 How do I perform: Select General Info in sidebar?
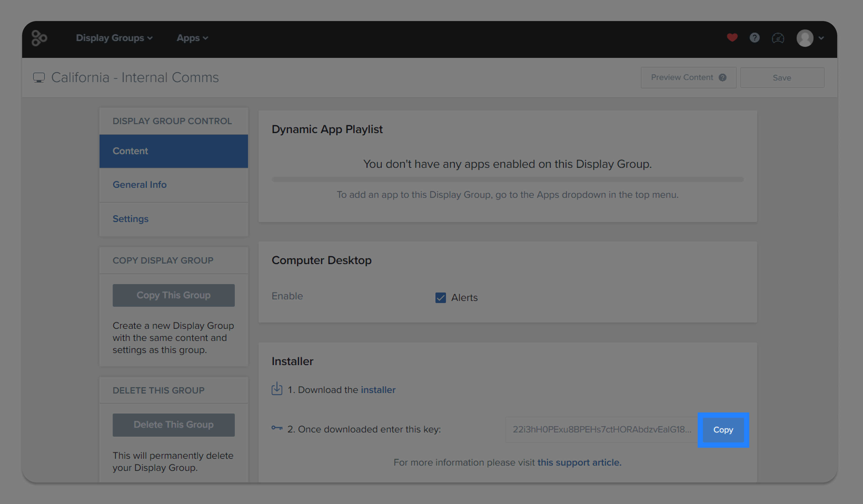139,185
